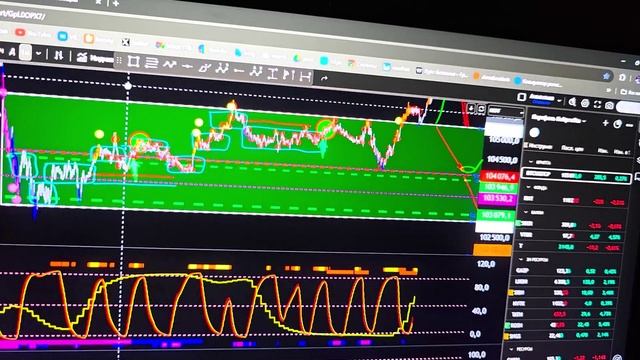
Task: Select the outlined active watchlist row
Action: coord(576,176)
